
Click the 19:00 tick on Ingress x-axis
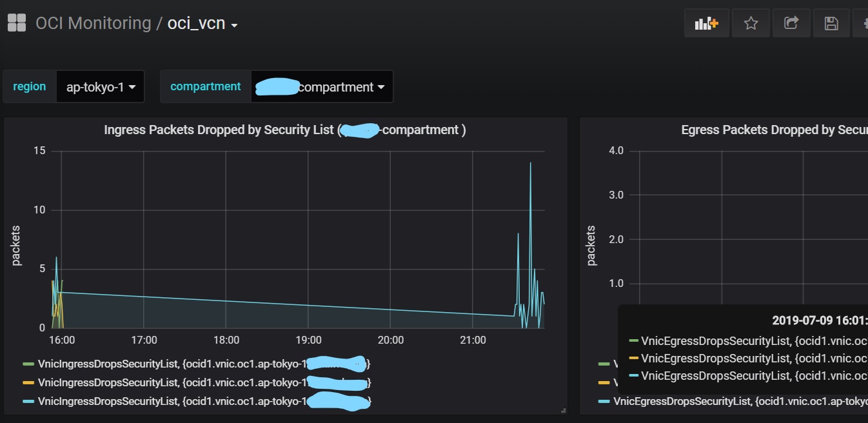[308, 340]
